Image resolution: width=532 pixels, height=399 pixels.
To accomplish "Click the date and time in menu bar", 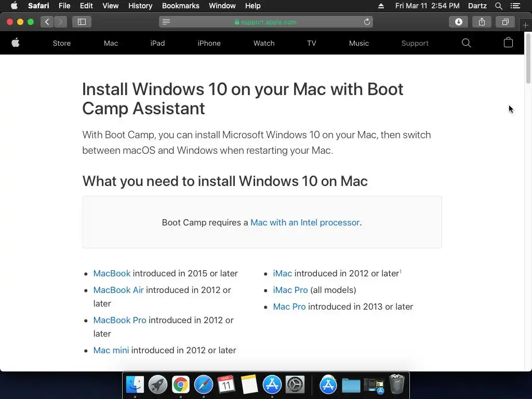I will pos(427,6).
